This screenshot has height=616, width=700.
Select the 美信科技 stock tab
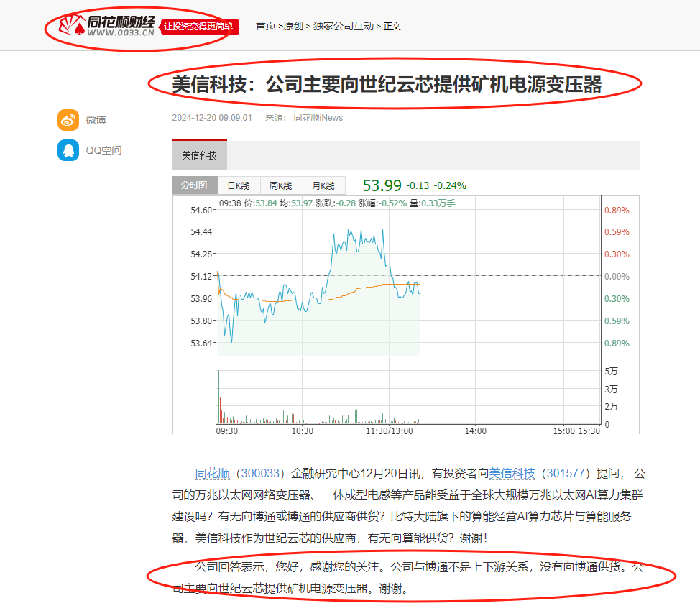coord(200,155)
